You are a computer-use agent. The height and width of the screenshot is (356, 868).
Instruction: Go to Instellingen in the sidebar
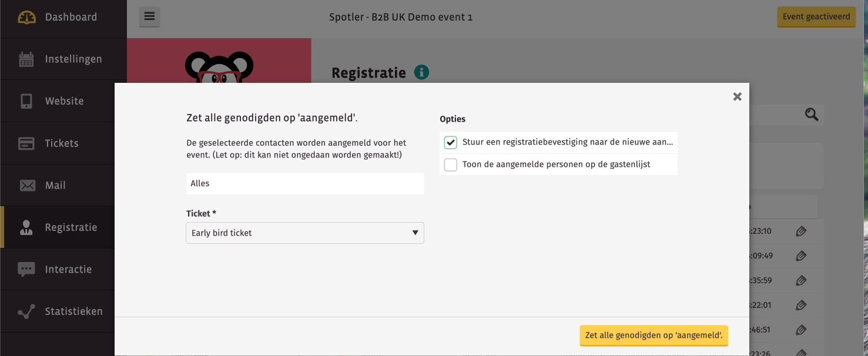(x=73, y=59)
